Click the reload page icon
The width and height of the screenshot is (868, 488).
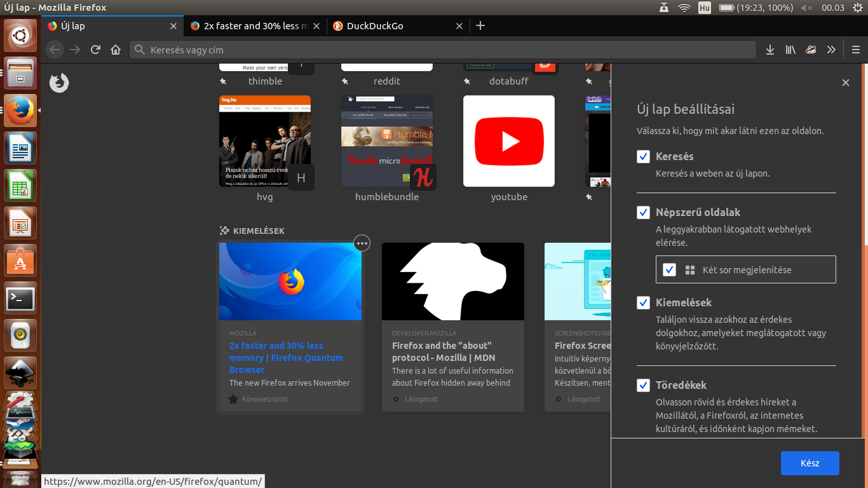pos(95,50)
